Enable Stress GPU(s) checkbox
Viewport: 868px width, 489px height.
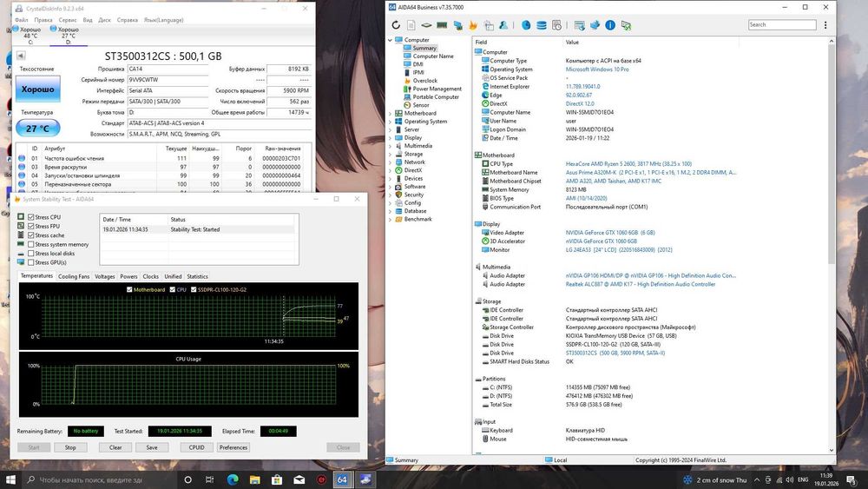coord(31,262)
